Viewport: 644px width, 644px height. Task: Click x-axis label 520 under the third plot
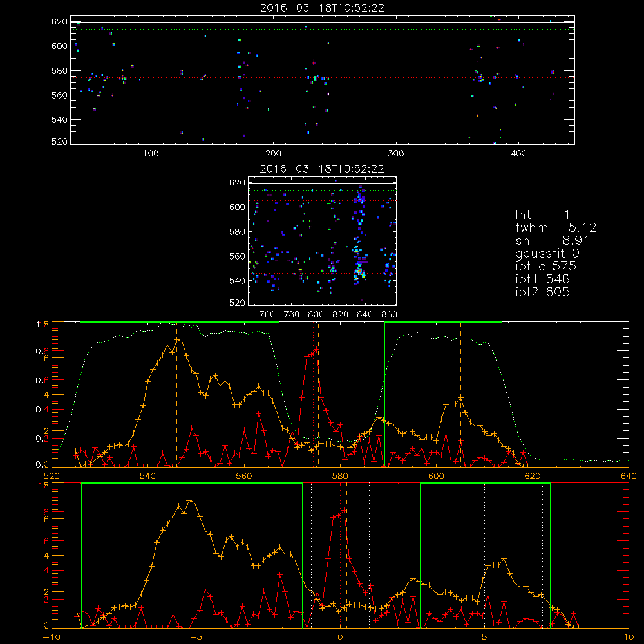tap(52, 477)
